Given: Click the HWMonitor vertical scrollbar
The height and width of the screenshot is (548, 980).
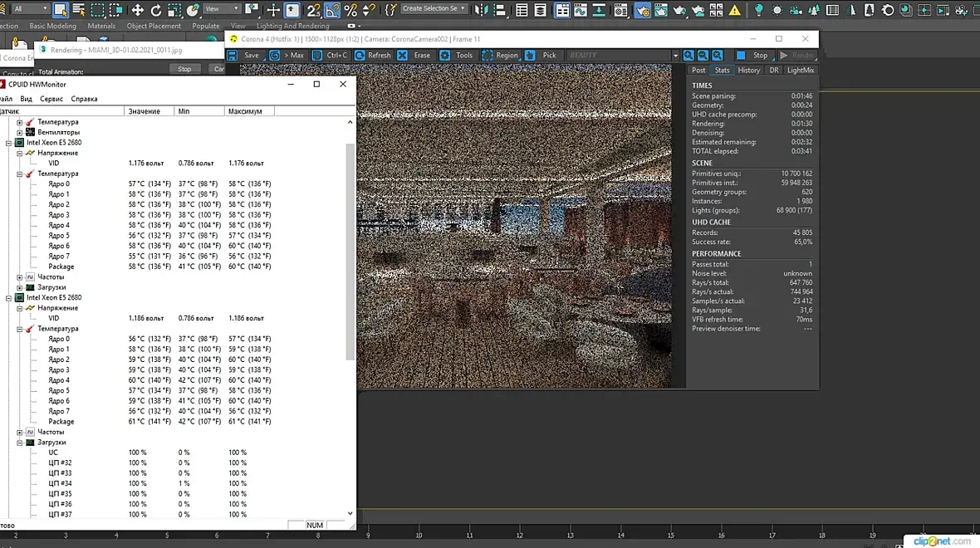Looking at the screenshot, I should coord(350,249).
